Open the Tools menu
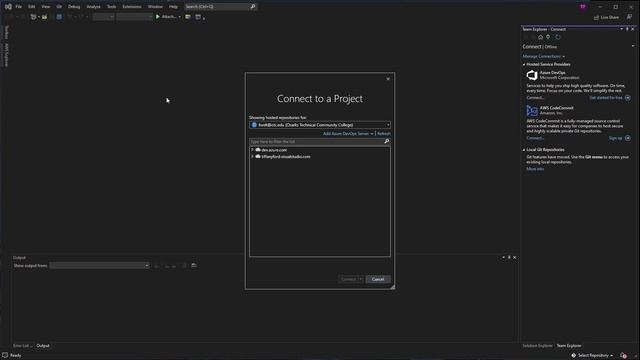 111,7
